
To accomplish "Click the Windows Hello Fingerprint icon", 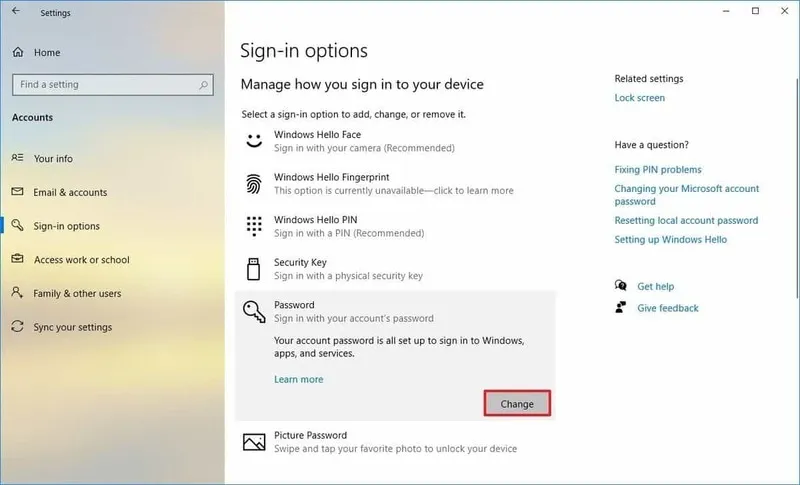I will [254, 184].
